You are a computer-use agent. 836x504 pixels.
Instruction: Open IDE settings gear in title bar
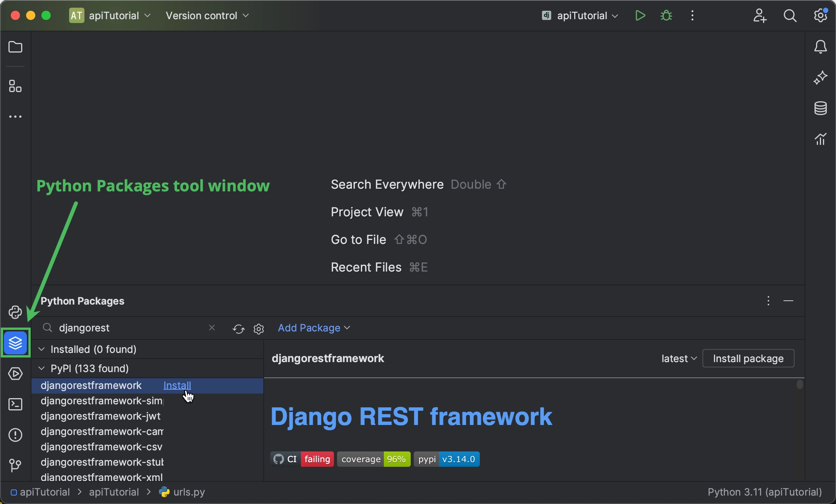tap(820, 15)
